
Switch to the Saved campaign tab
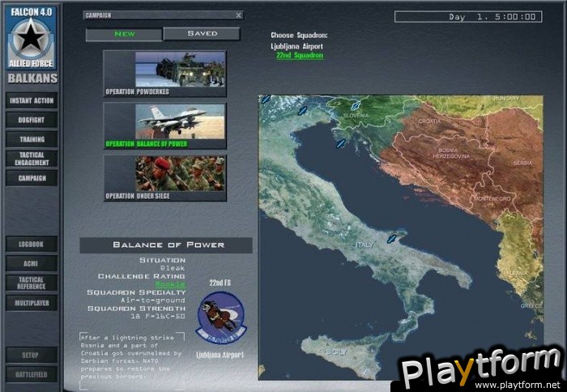point(202,34)
